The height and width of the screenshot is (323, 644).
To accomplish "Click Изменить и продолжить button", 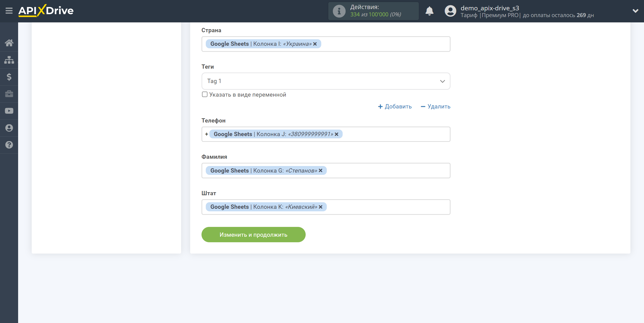I will (x=253, y=234).
